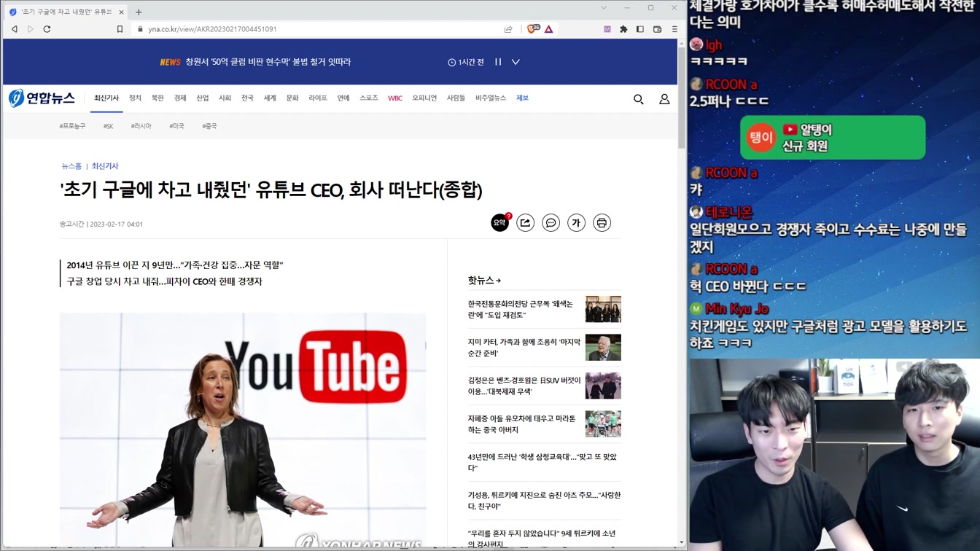Click the #SK hashtag
This screenshot has width=980, height=551.
click(x=108, y=126)
